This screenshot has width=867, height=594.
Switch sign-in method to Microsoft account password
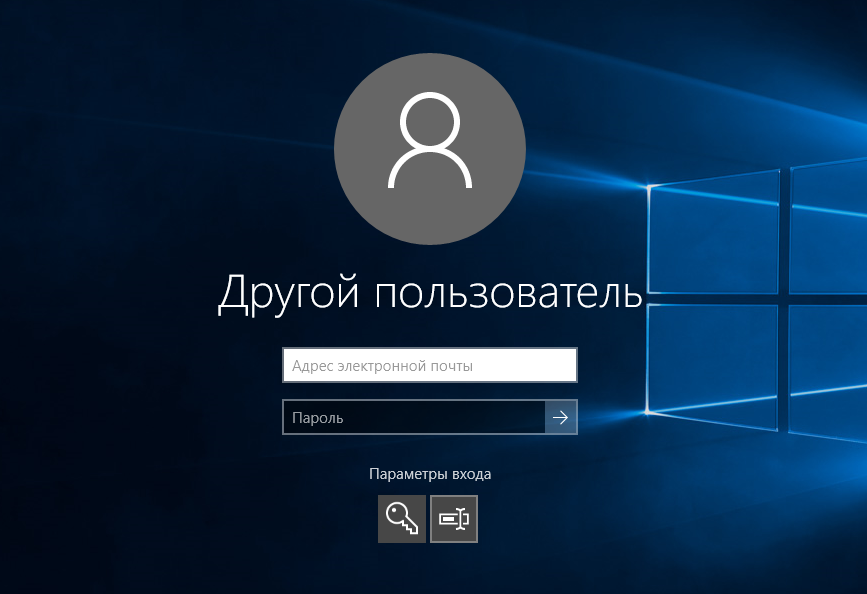(x=454, y=519)
